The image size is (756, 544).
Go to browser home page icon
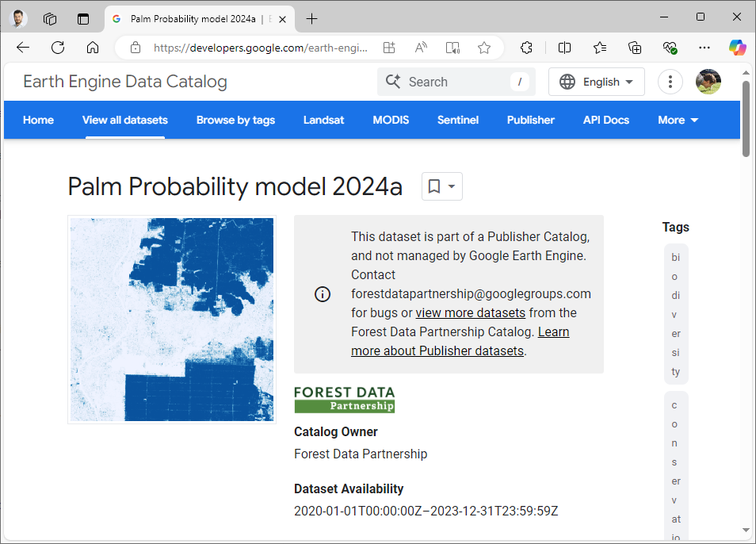[x=93, y=48]
